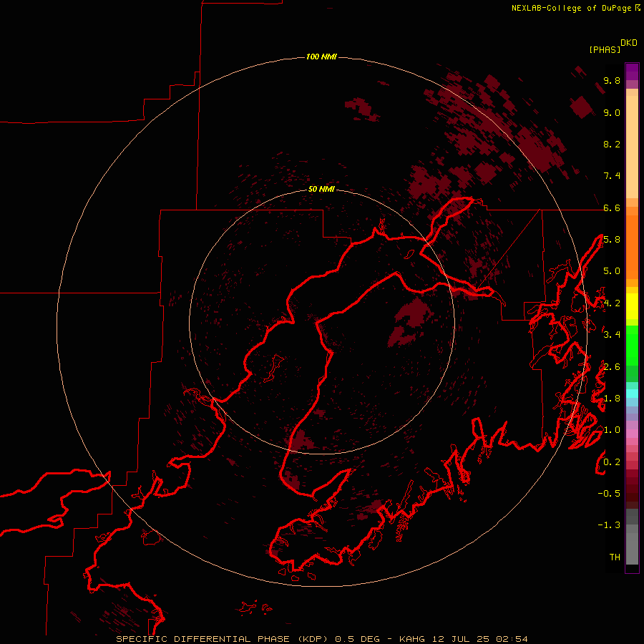Pick the pale peach color bar segment

[x=632, y=147]
